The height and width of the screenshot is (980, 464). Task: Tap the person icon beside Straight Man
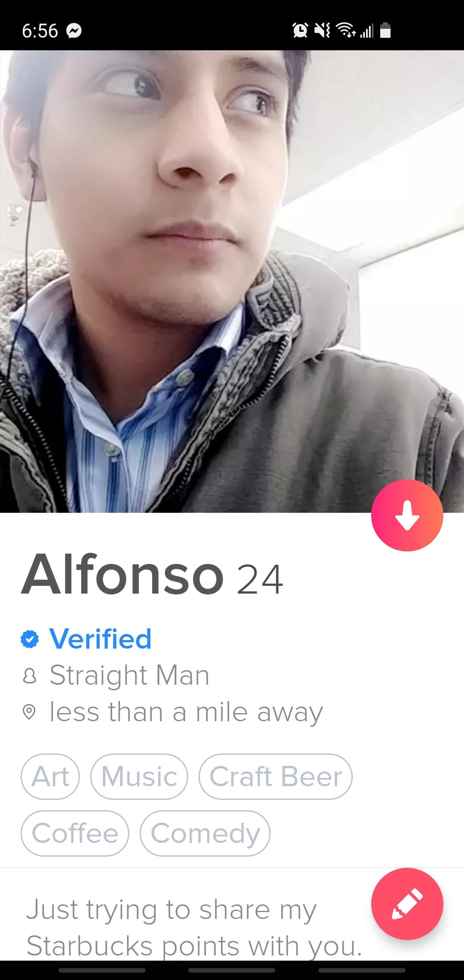[x=29, y=676]
